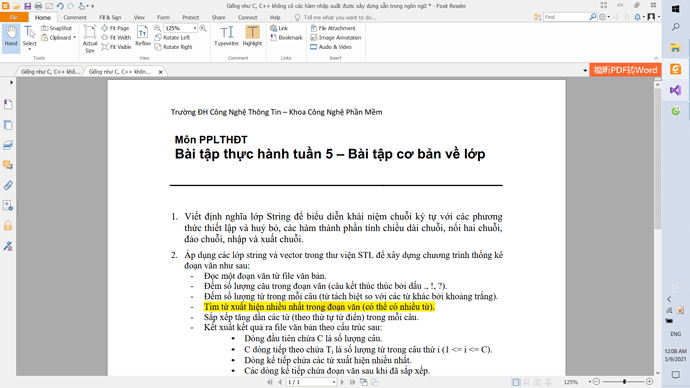Rotate the page left
This screenshot has width=690, height=388.
(172, 38)
